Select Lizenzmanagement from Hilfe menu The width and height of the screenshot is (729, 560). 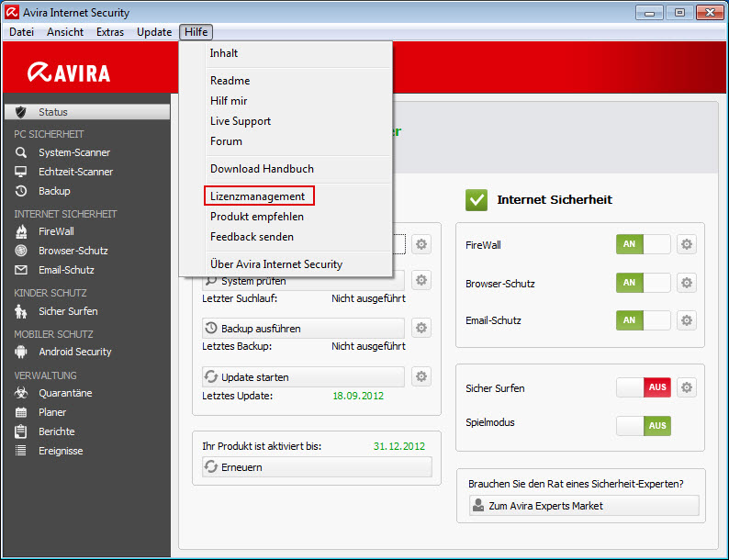coord(259,196)
